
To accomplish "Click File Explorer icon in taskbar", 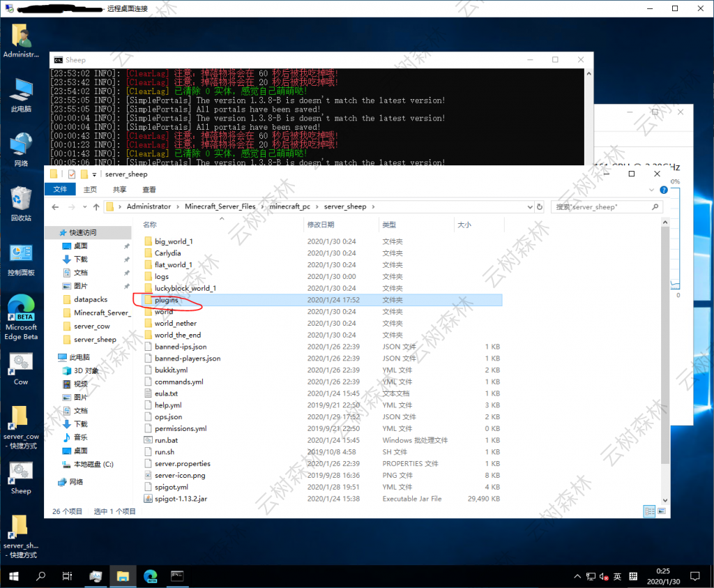I will pos(123,577).
